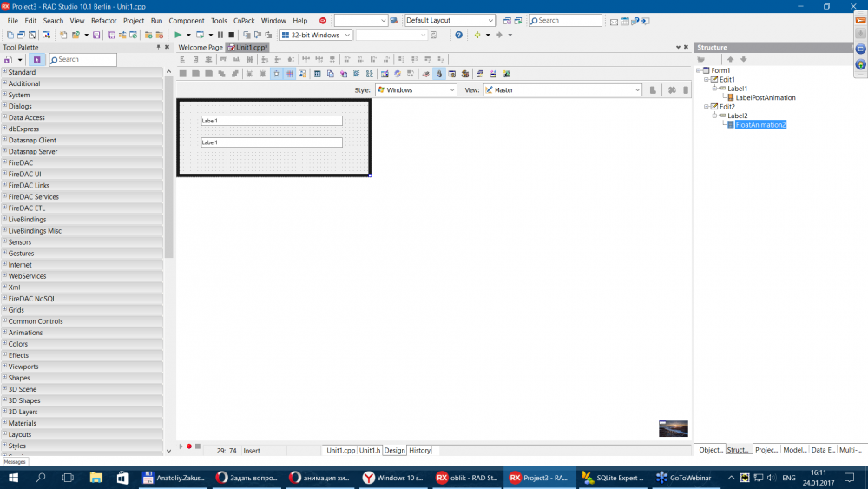The height and width of the screenshot is (489, 868).
Task: Open the CnPack menu
Action: click(244, 21)
